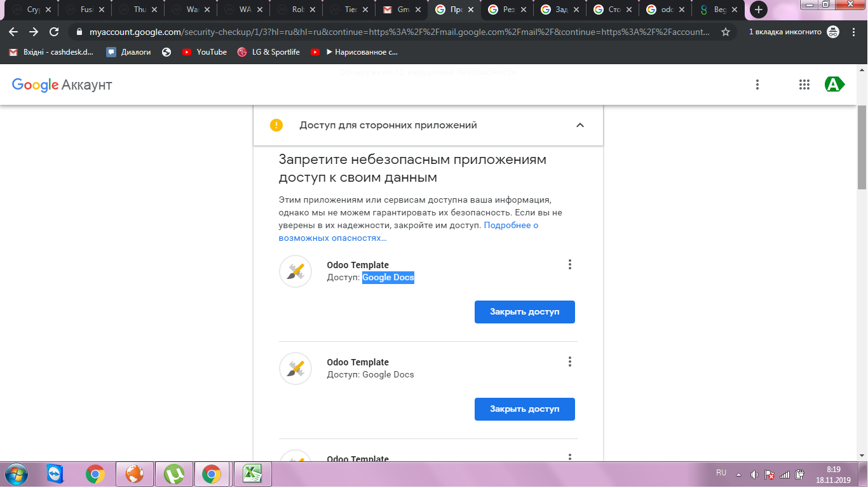Image resolution: width=868 pixels, height=488 pixels.
Task: Open the network icon in system tray
Action: click(785, 474)
